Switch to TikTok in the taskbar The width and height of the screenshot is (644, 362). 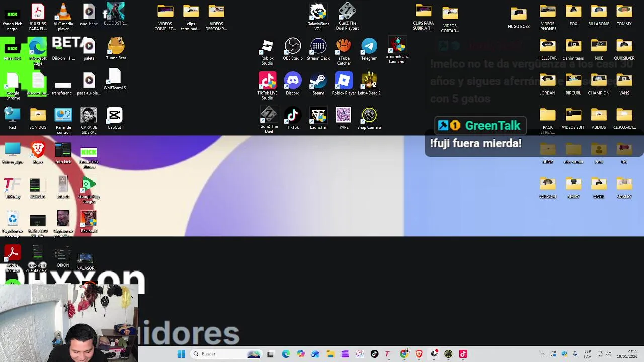[x=374, y=354]
